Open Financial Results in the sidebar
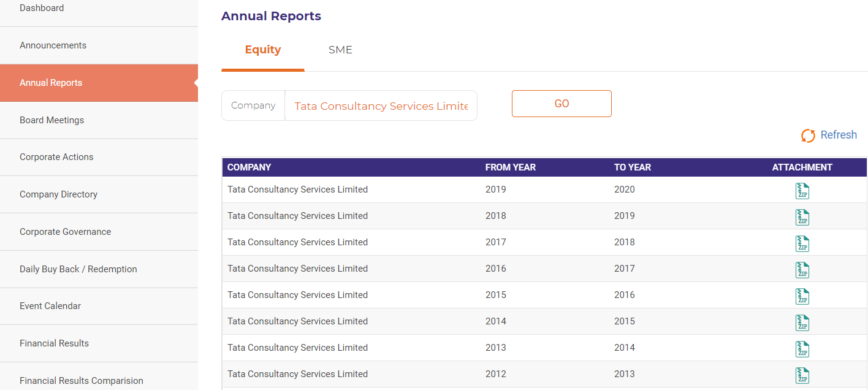The height and width of the screenshot is (390, 868). (x=99, y=343)
